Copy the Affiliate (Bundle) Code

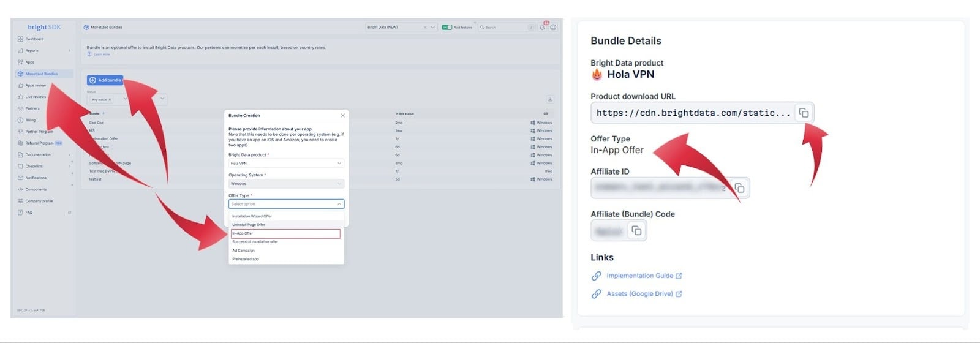point(636,230)
